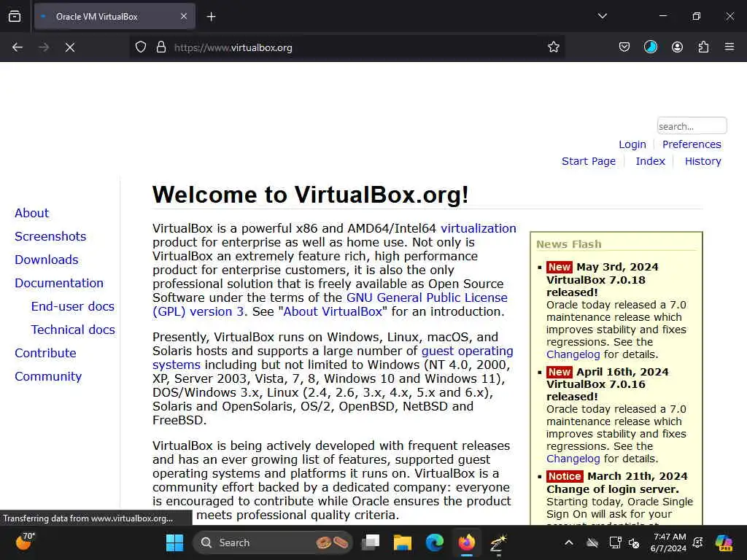The width and height of the screenshot is (747, 560).
Task: Bookmark this page with the star
Action: pos(553,47)
